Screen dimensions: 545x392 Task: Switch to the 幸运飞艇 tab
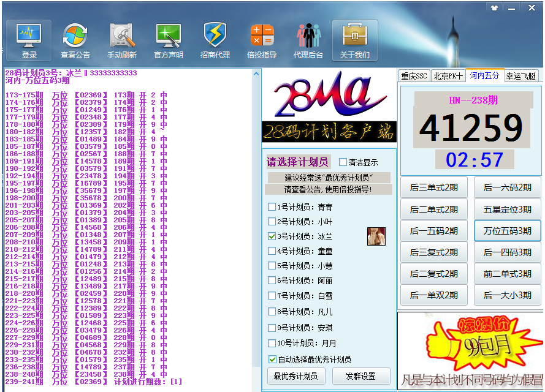click(x=521, y=76)
